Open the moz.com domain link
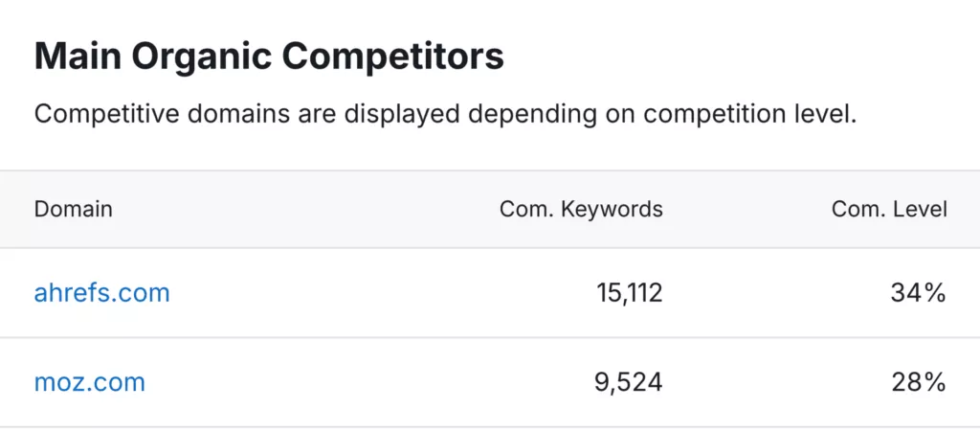Screen dimensions: 980x431 click(89, 382)
